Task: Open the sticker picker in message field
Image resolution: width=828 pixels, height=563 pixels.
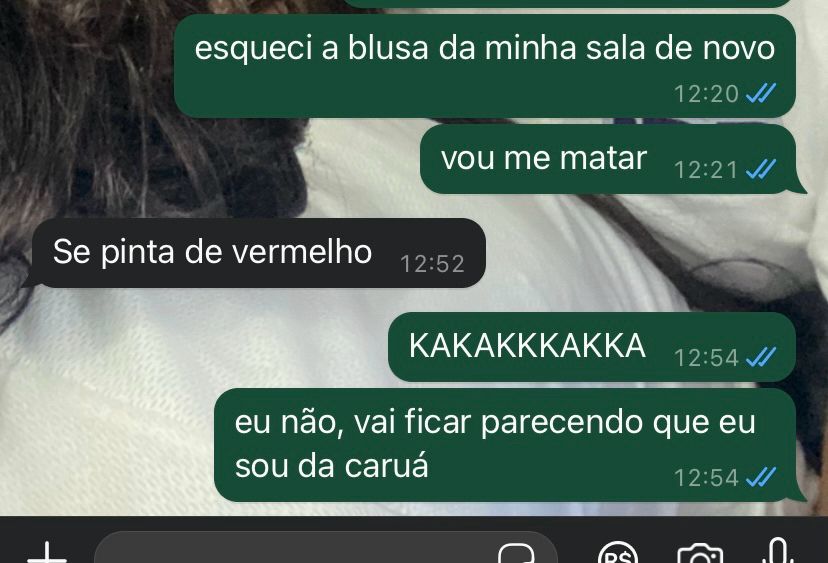Action: coord(516,553)
